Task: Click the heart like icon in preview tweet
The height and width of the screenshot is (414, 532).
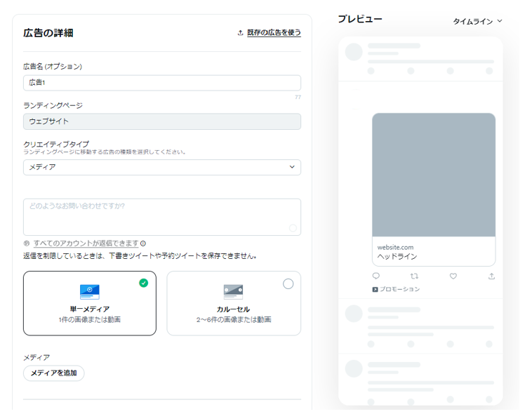Action: pos(453,276)
